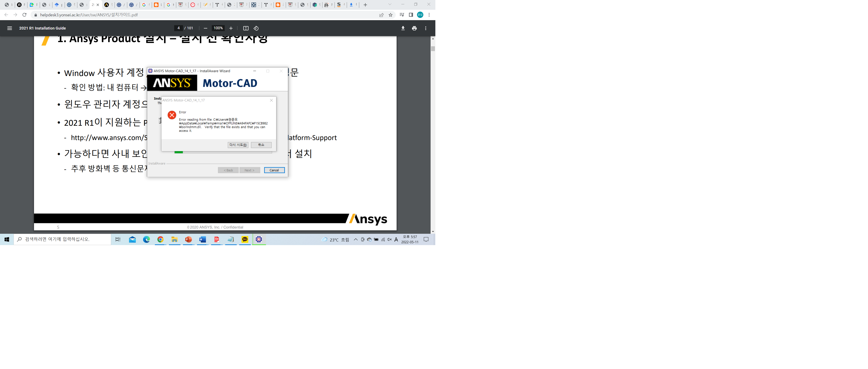Open the notification center
Screen dimensions: 868x369
pyautogui.click(x=426, y=239)
